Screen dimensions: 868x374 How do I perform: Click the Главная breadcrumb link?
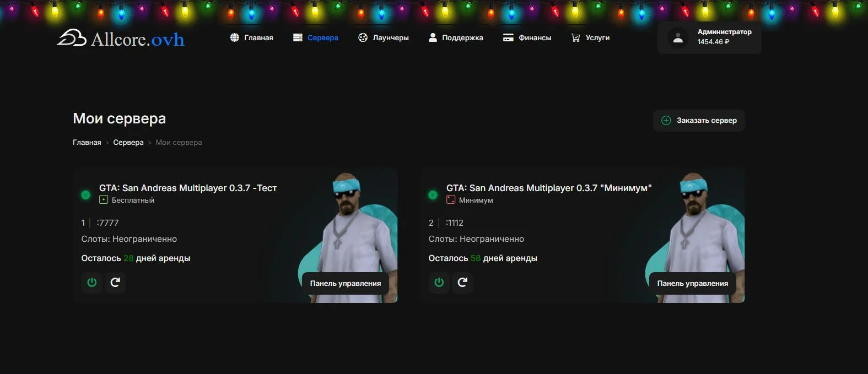coord(87,143)
